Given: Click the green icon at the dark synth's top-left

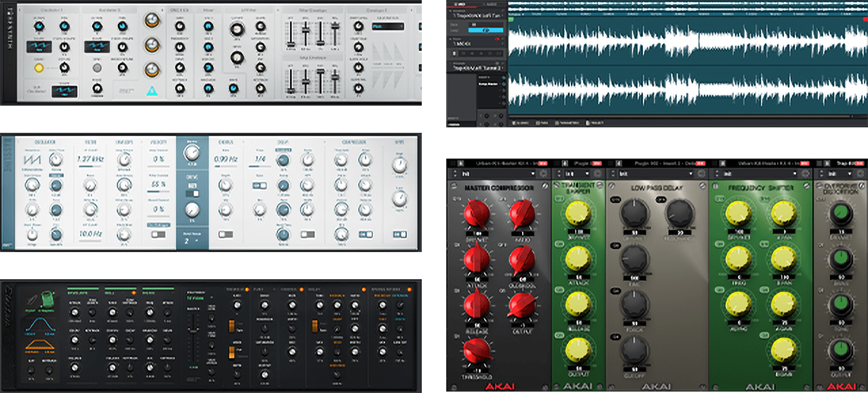Looking at the screenshot, I should (47, 299).
